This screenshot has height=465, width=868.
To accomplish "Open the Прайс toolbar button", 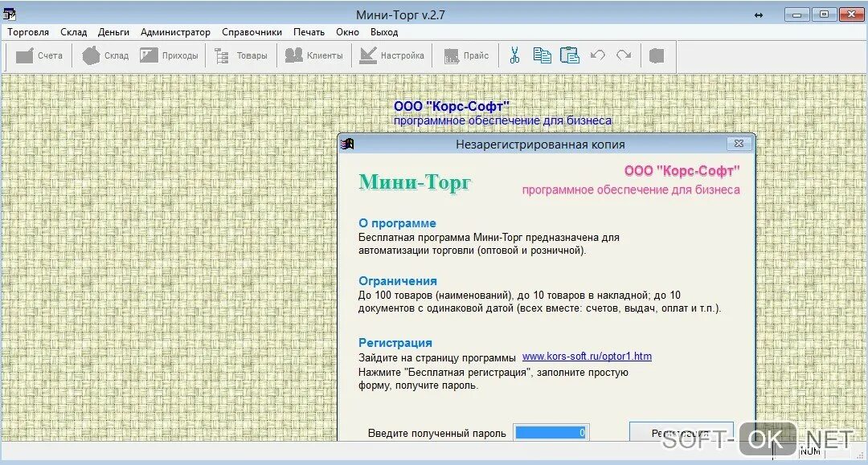I will [x=466, y=56].
